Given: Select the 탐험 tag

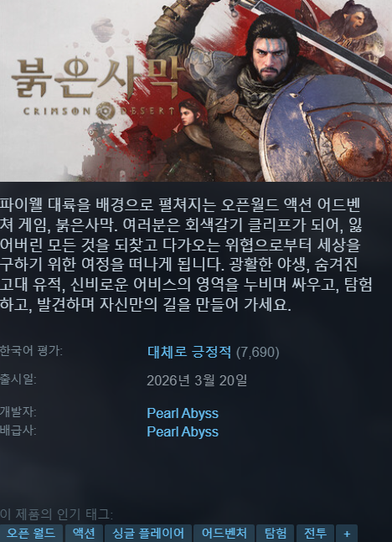Looking at the screenshot, I should [276, 533].
